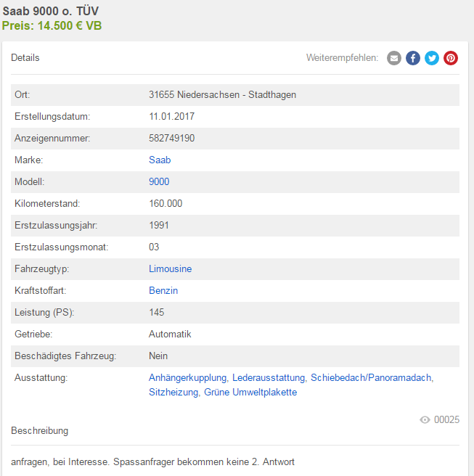Click the 'Kraftstoffart:' label

click(x=40, y=290)
